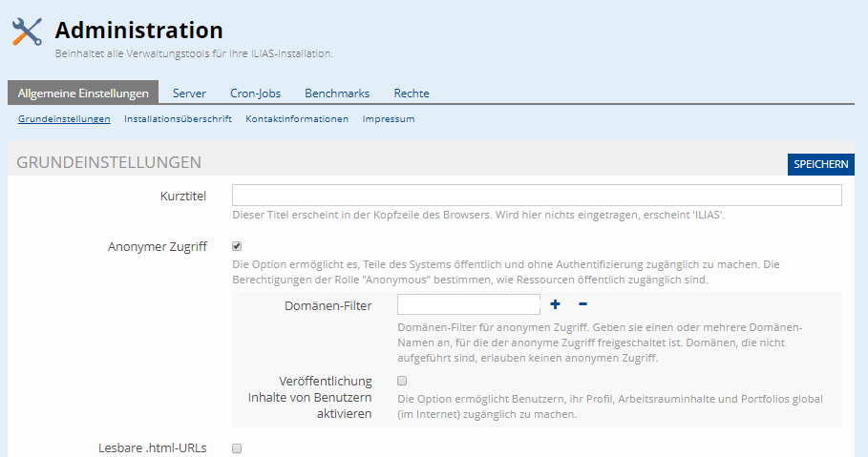Switch to the Server tab
The image size is (868, 457).
[x=189, y=93]
